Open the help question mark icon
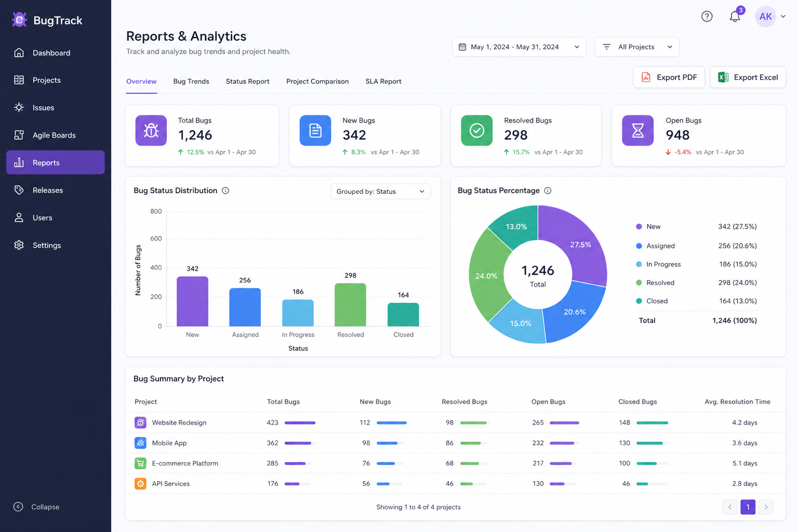This screenshot has width=798, height=532. tap(707, 17)
